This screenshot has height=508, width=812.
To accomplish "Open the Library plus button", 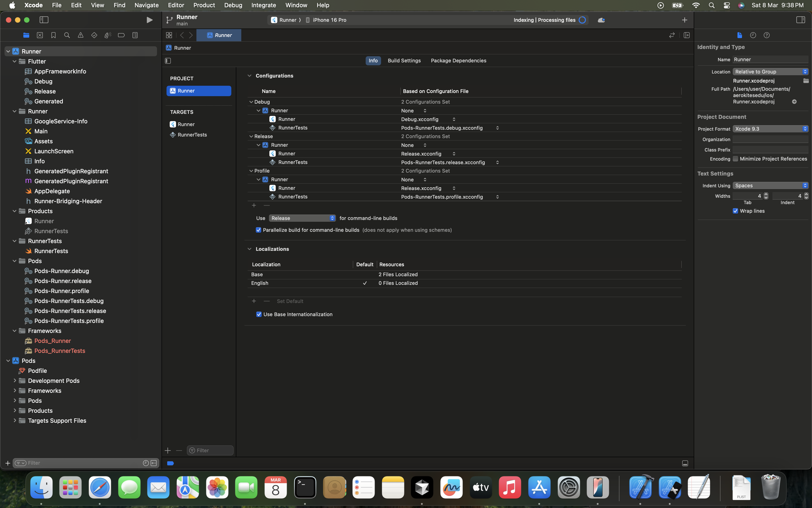I will [x=684, y=20].
